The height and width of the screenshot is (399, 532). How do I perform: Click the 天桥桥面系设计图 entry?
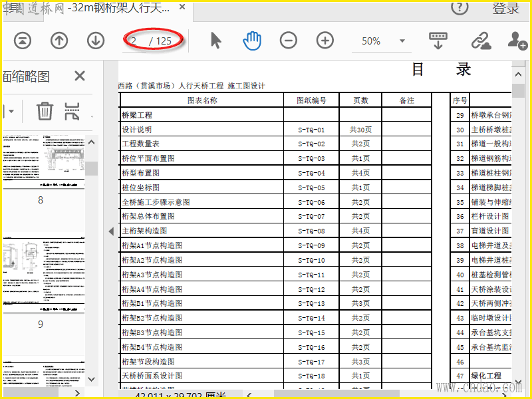(152, 376)
